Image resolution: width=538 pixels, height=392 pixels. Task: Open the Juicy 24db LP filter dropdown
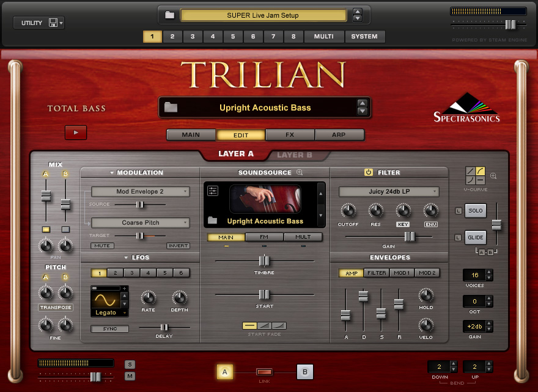pyautogui.click(x=389, y=192)
